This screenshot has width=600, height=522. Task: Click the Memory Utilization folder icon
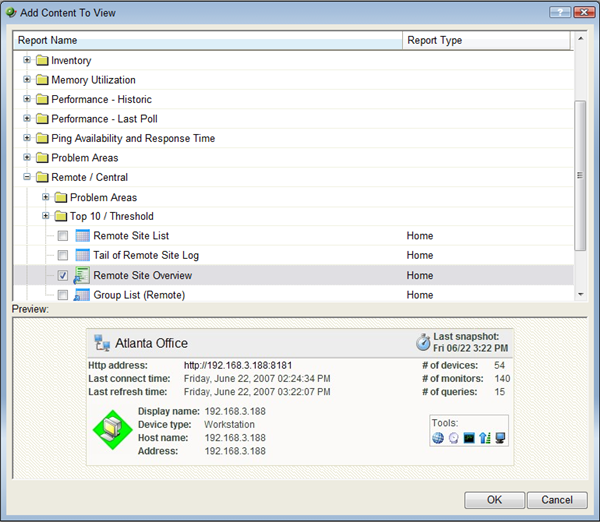point(42,80)
